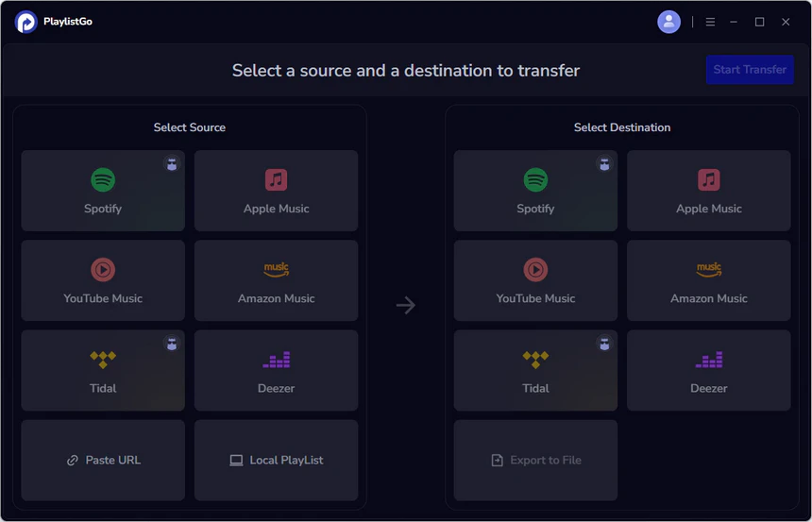Maximize the PlaylistGo window
The height and width of the screenshot is (522, 812).
pos(760,22)
